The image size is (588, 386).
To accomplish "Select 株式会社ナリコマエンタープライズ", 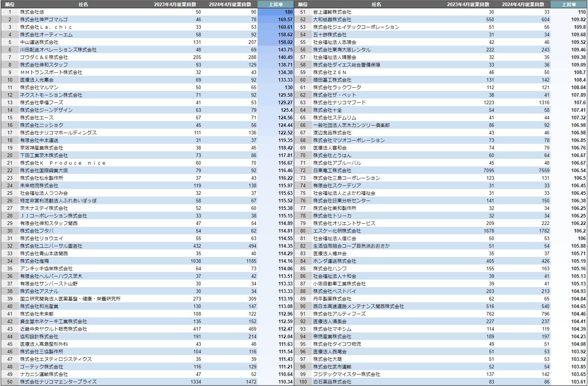I will [x=58, y=382].
